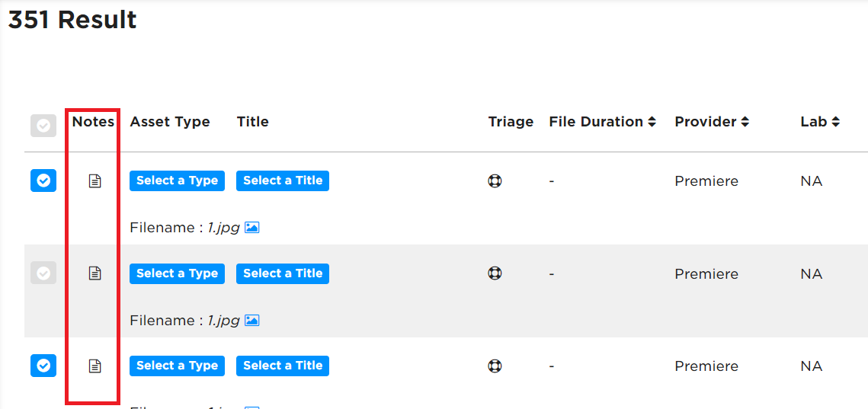Open notes icon in third row
This screenshot has width=868, height=409.
point(95,366)
